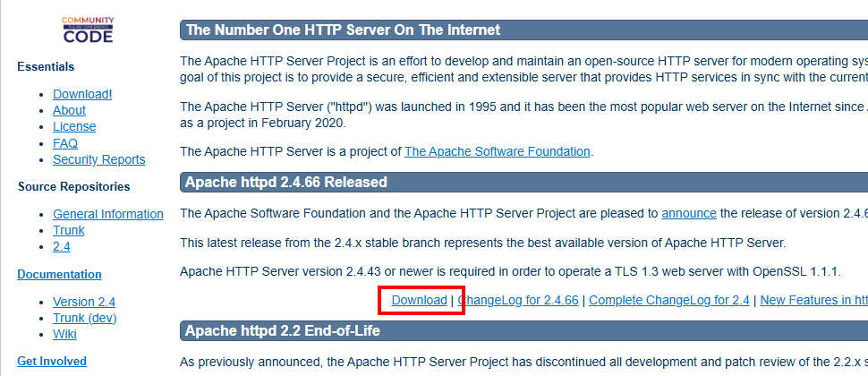
Task: Visit The Apache Software Foundation link
Action: [497, 151]
